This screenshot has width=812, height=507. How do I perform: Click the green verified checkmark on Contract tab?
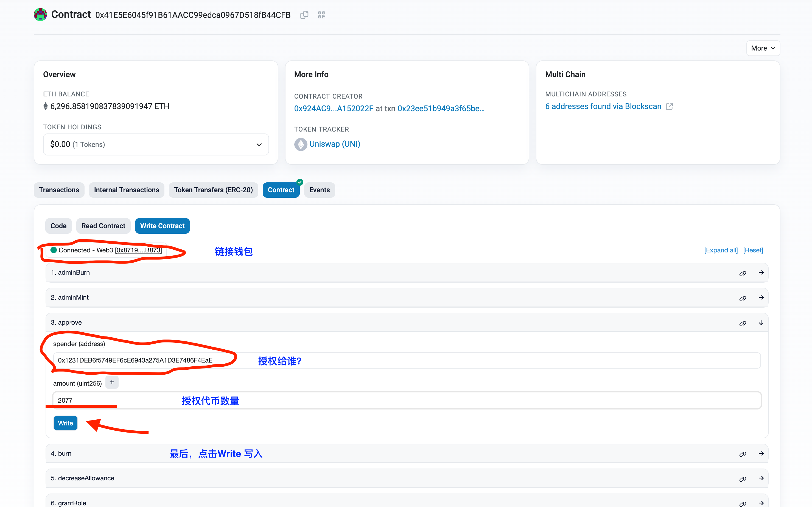tap(299, 182)
